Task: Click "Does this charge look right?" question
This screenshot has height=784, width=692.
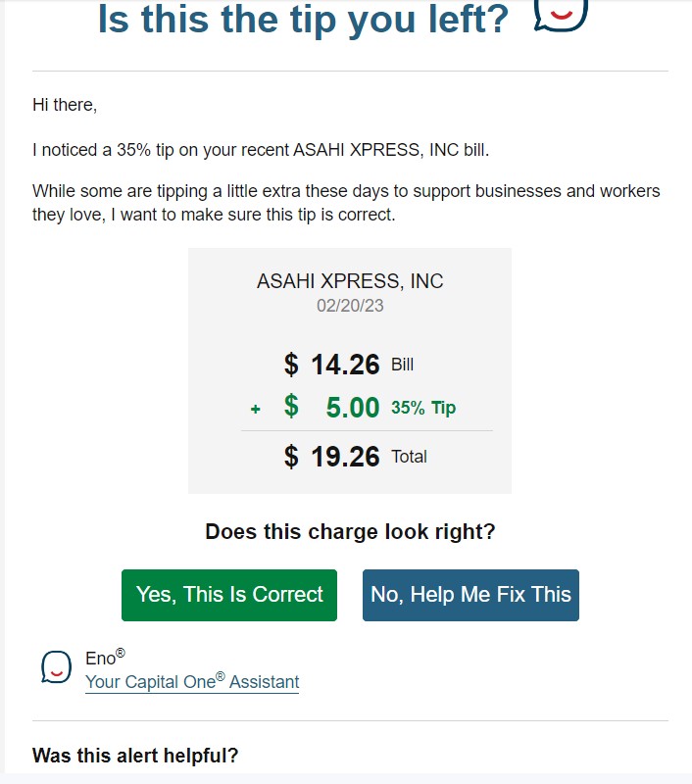Action: (x=350, y=532)
